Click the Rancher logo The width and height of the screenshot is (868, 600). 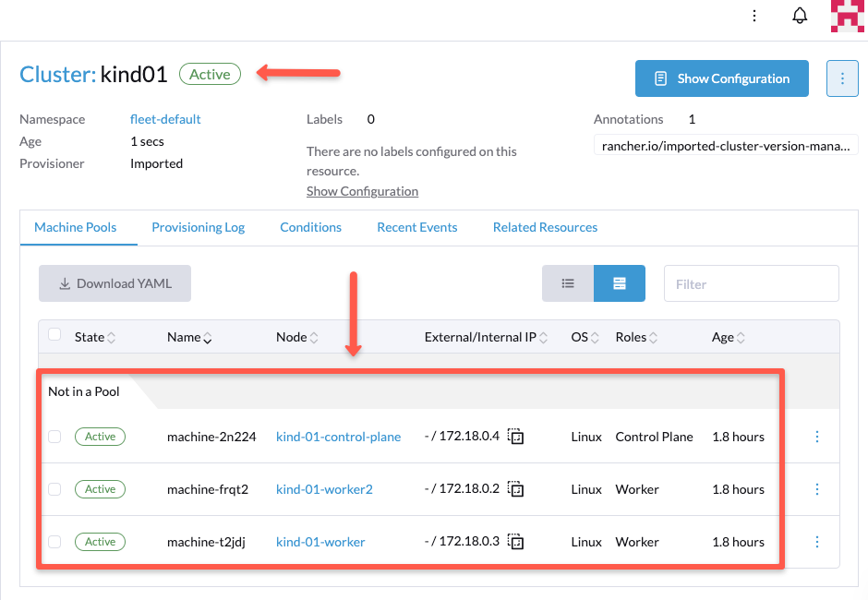847,16
